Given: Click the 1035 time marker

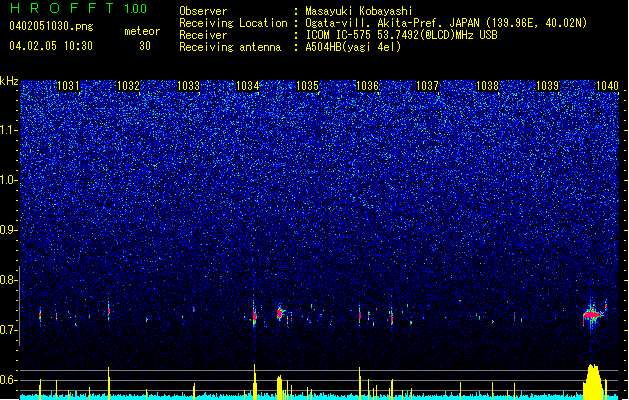Looking at the screenshot, I should pyautogui.click(x=308, y=85).
